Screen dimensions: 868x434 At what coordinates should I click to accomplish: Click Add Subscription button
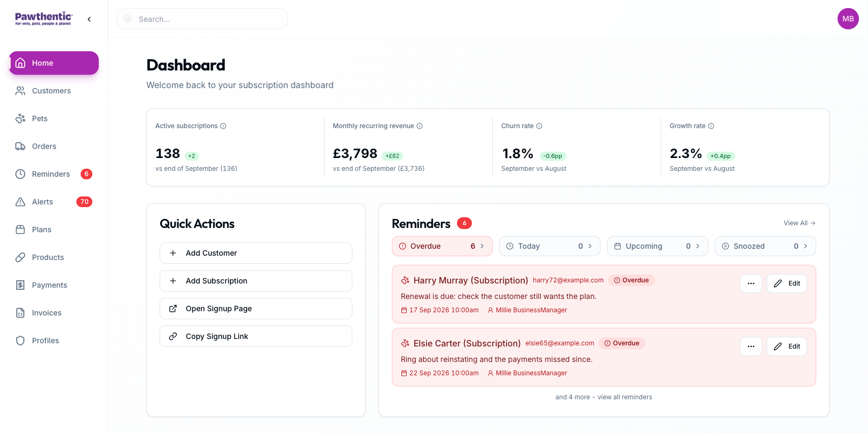tap(256, 281)
